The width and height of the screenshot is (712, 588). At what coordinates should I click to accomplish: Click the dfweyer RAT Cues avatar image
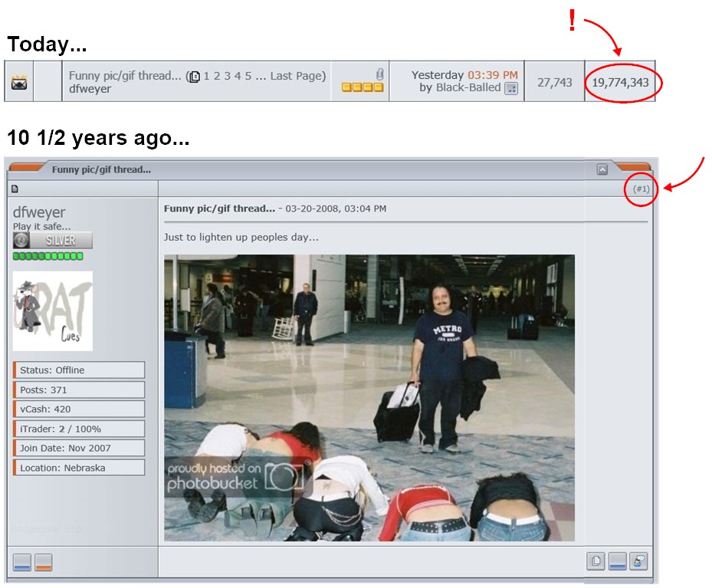[x=53, y=310]
